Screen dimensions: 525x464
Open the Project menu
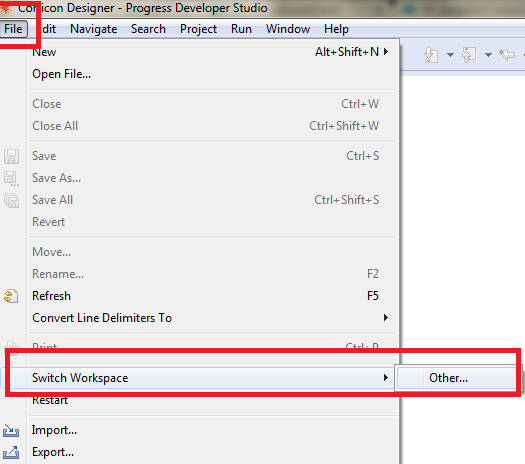[x=198, y=29]
